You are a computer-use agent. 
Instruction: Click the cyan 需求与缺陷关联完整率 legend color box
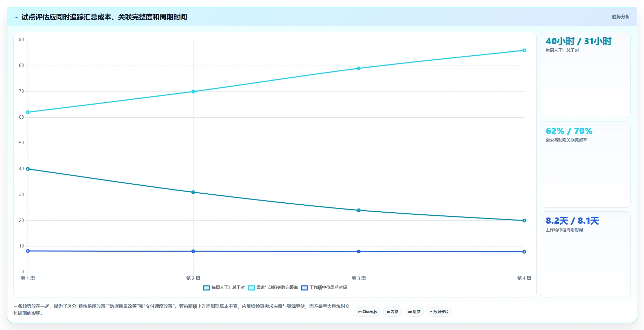click(251, 288)
